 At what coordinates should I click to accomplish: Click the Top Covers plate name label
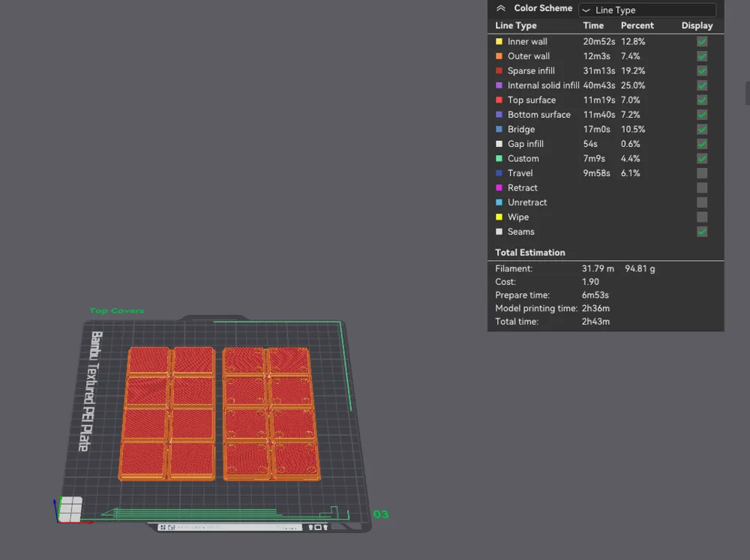117,311
